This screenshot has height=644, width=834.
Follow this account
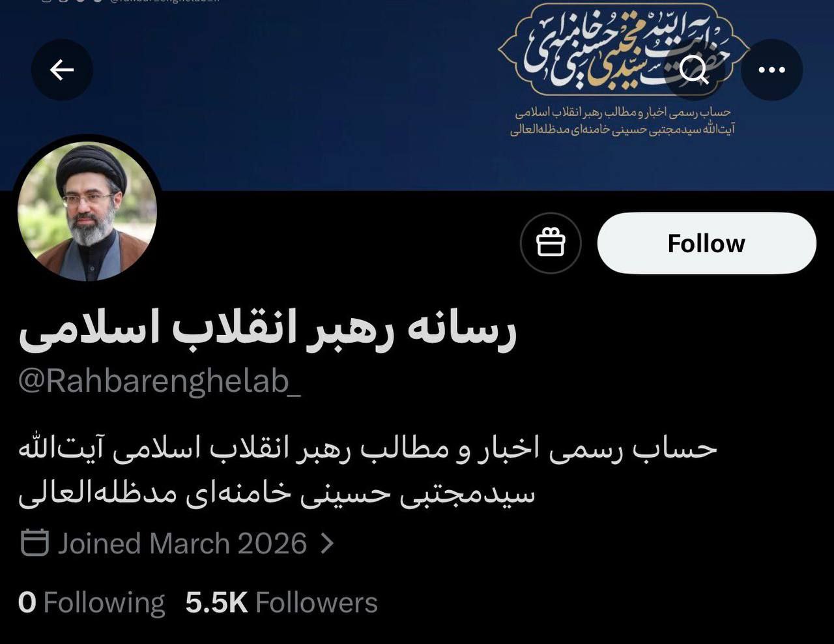pos(707,243)
